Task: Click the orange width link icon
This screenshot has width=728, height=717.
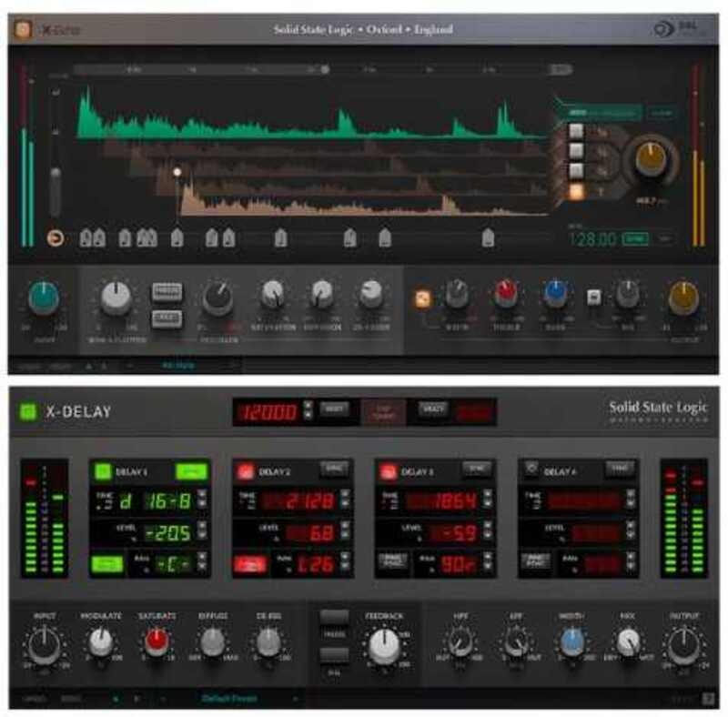Action: click(422, 297)
